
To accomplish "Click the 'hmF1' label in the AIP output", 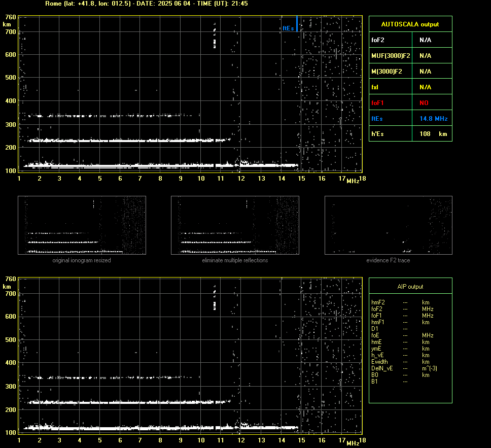I will 378,322.
